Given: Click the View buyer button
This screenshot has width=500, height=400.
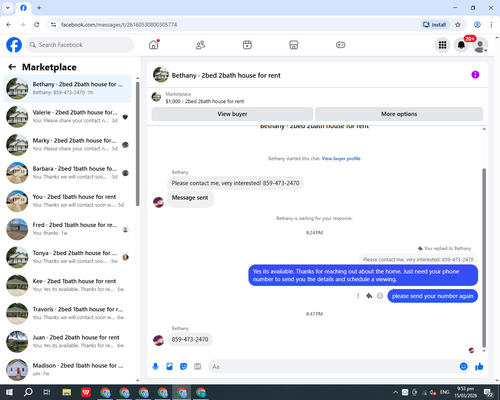Looking at the screenshot, I should (x=232, y=114).
